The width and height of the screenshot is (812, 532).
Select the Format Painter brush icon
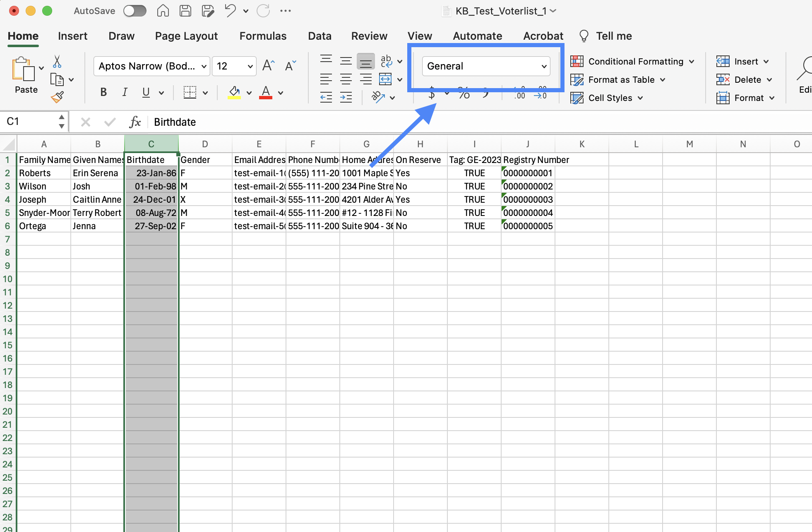point(57,98)
